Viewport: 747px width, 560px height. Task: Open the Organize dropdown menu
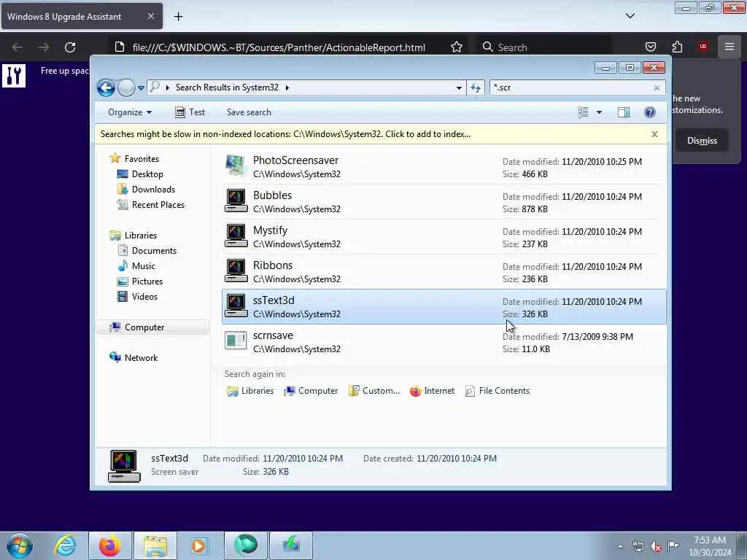[x=130, y=112]
